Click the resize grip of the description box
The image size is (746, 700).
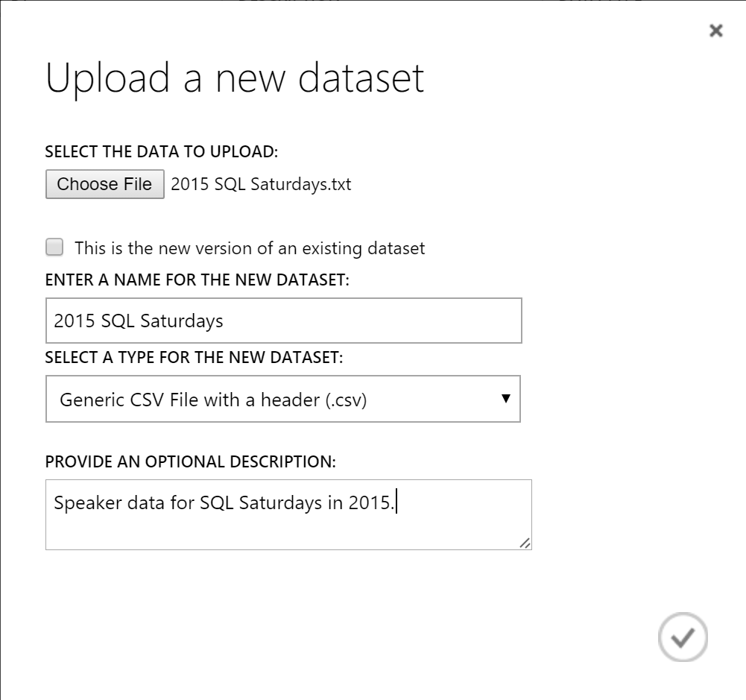525,543
